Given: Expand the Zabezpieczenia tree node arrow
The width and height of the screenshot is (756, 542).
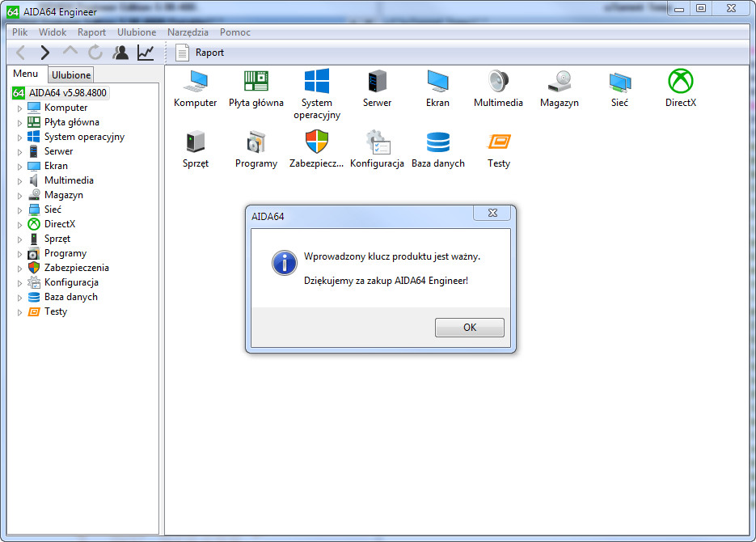Looking at the screenshot, I should pos(19,268).
